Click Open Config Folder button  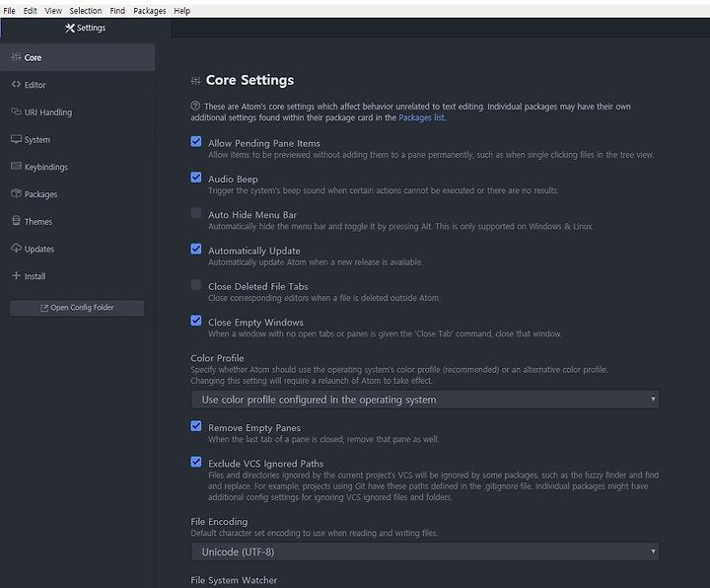pos(77,308)
